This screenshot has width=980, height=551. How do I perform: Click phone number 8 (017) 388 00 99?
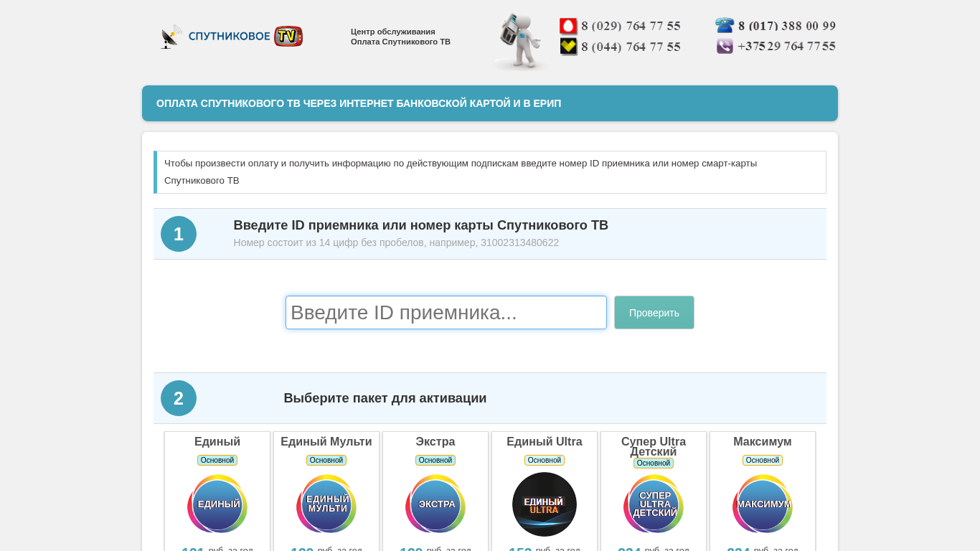[x=787, y=27]
